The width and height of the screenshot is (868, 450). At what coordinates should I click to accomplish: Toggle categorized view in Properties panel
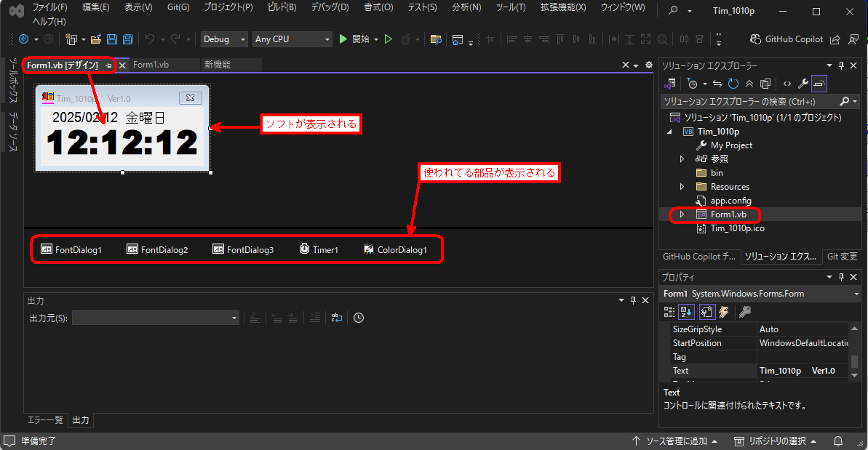[x=669, y=312]
